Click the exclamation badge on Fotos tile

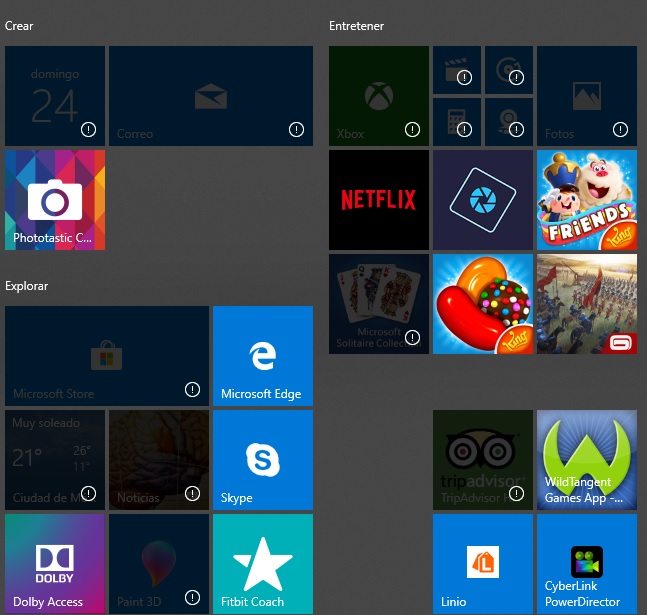[620, 130]
